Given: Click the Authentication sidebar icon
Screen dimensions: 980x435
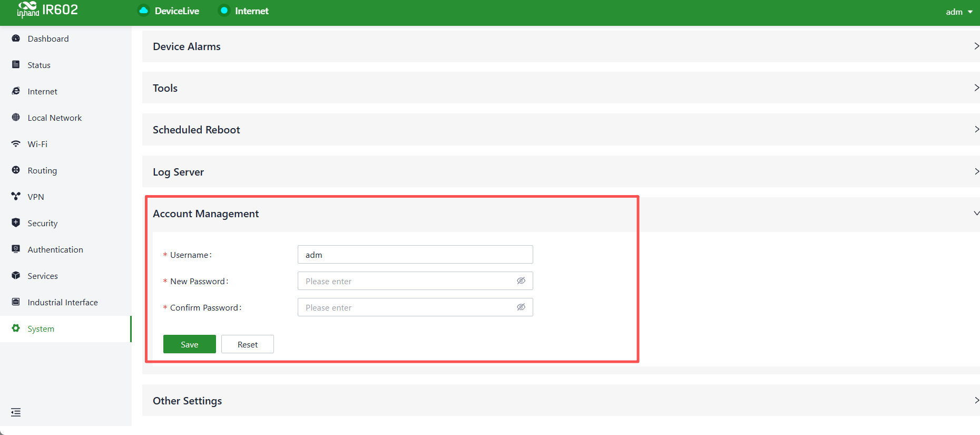Looking at the screenshot, I should pyautogui.click(x=16, y=249).
